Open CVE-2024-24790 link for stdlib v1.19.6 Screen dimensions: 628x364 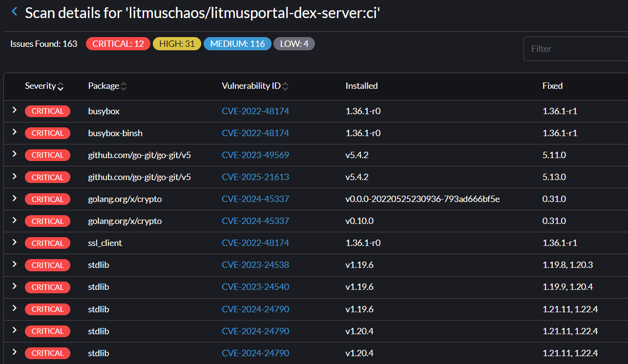pos(255,309)
